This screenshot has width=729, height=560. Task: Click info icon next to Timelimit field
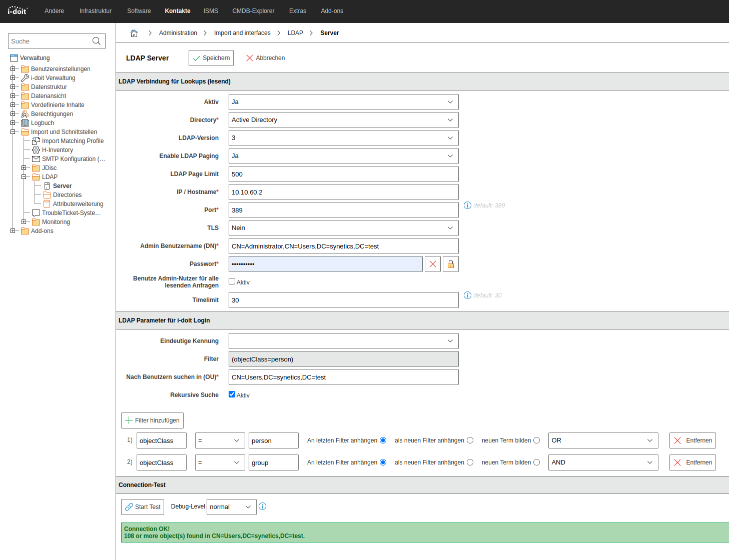(x=467, y=295)
